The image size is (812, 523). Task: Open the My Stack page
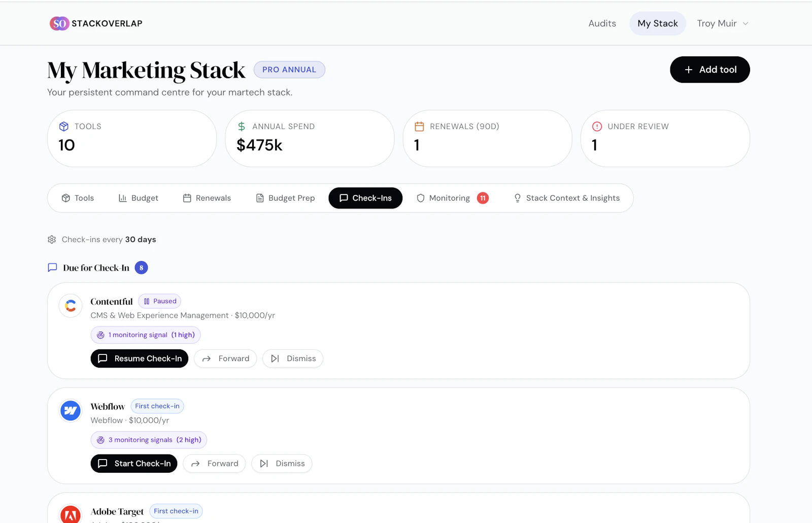(x=658, y=23)
